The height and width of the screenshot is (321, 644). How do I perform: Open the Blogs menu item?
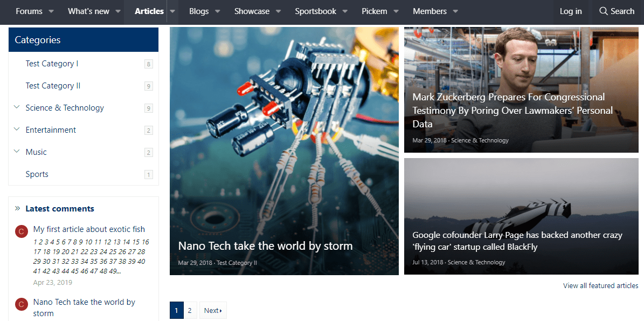coord(199,11)
